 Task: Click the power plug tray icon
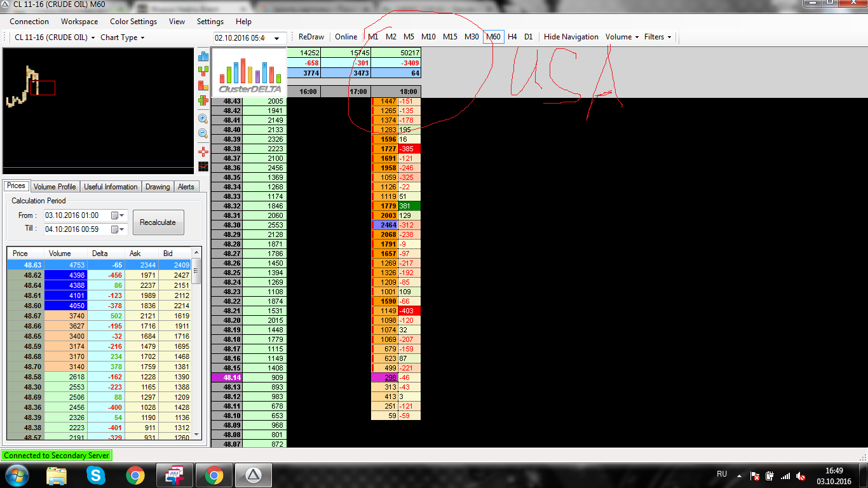770,476
